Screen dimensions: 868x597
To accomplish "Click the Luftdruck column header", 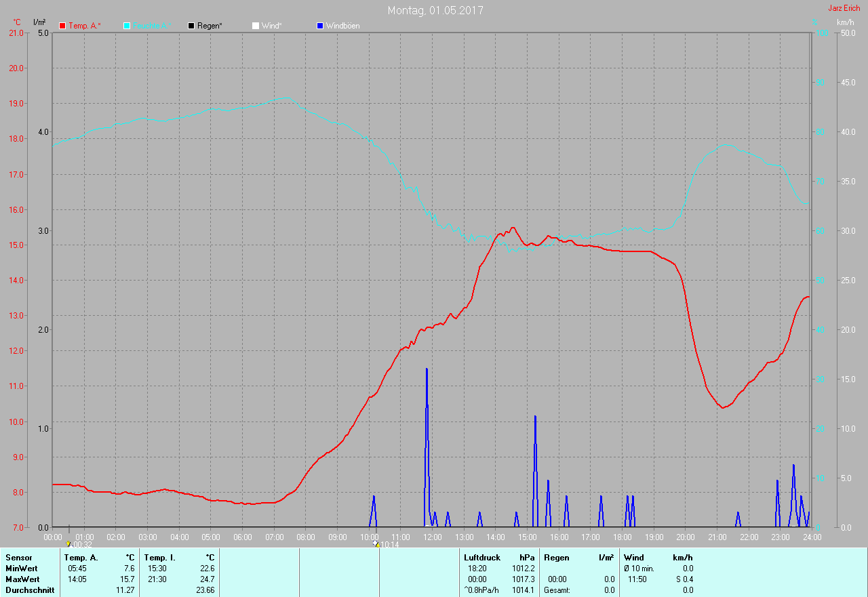I will (x=481, y=558).
